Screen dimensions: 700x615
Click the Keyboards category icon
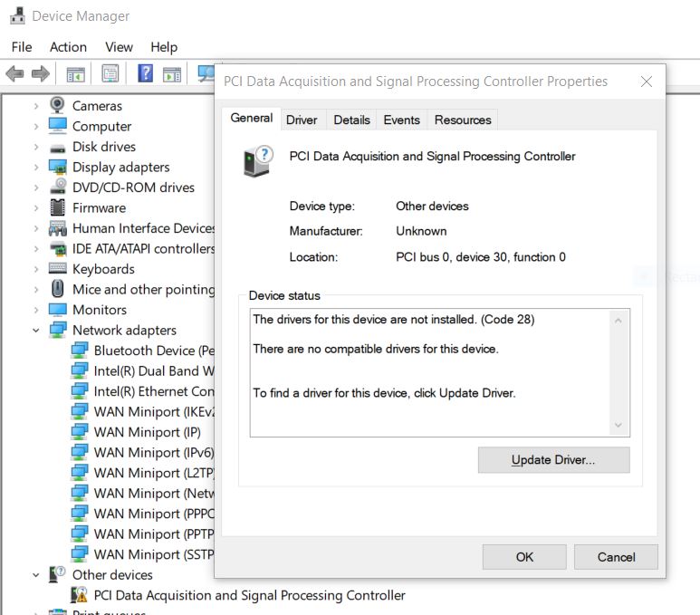coord(58,268)
